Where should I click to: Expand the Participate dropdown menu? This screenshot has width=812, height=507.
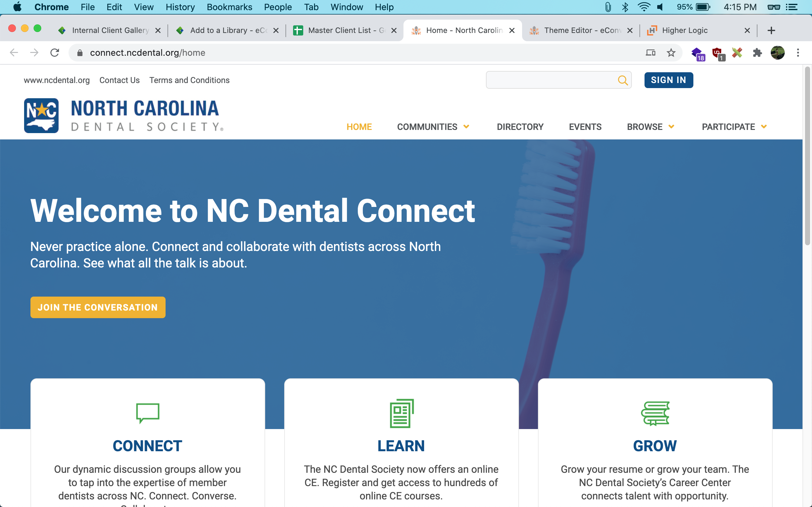tap(734, 127)
